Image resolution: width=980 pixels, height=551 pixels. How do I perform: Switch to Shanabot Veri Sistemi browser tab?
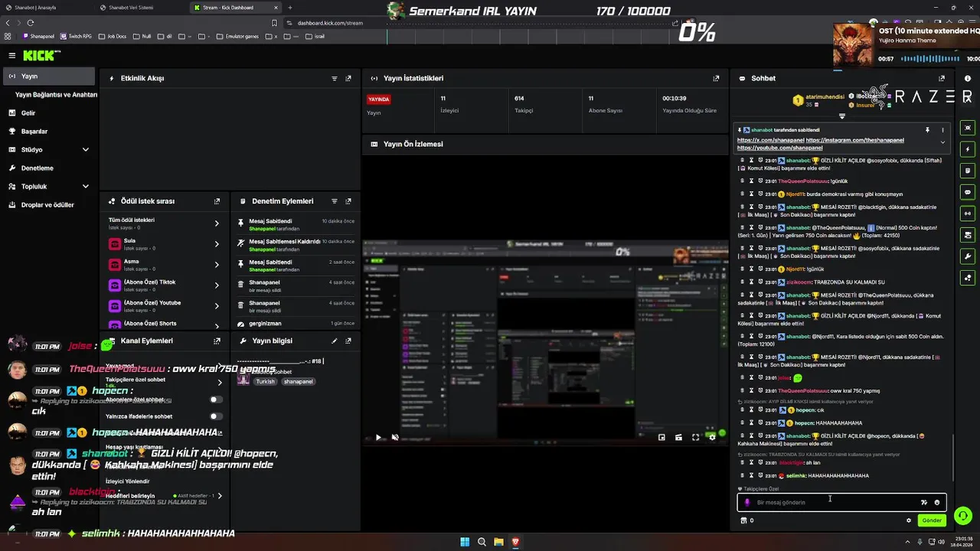[x=138, y=8]
